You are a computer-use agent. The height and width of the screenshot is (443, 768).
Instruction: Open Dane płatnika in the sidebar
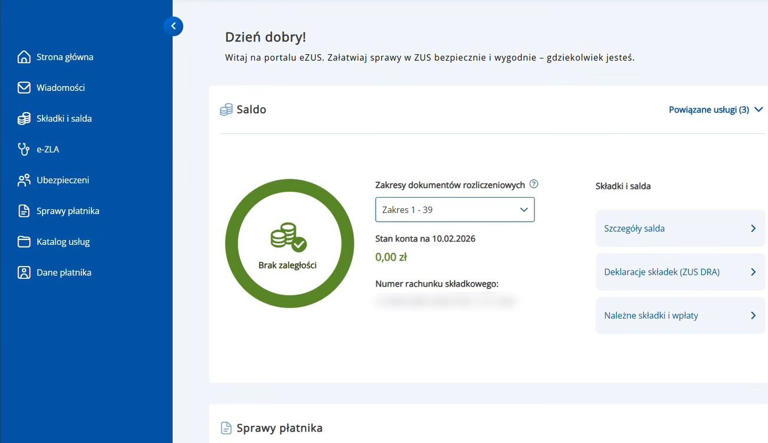click(64, 272)
